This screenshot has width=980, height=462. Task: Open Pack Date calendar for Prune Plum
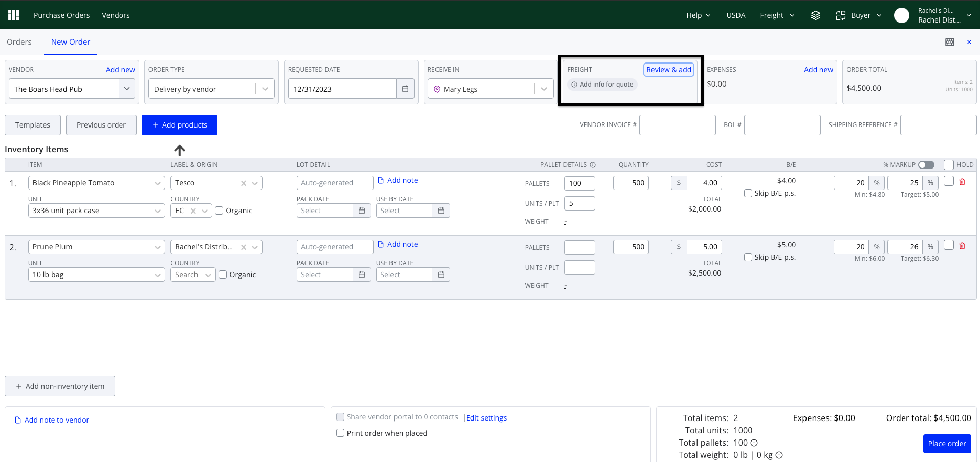pyautogui.click(x=362, y=275)
